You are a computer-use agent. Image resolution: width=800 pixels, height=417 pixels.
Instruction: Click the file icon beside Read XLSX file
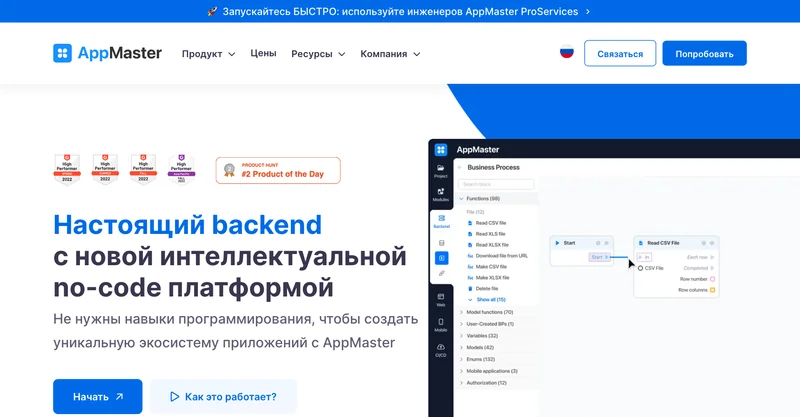coord(470,245)
